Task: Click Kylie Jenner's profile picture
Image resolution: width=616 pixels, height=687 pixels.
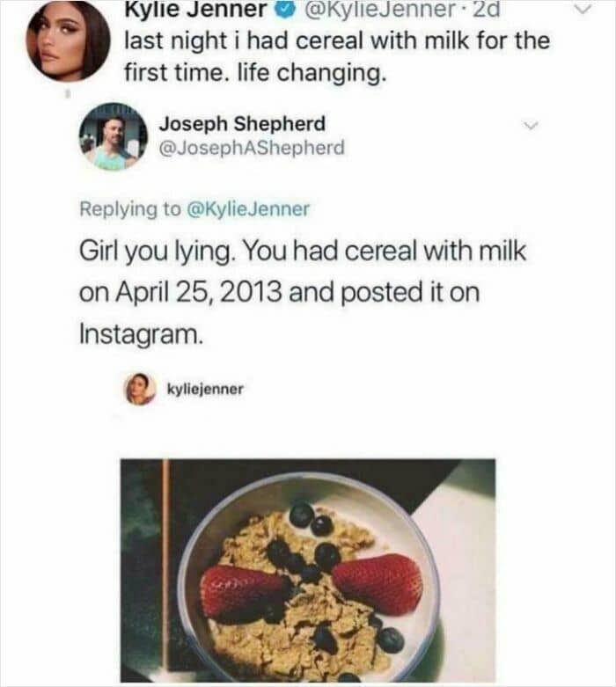Action: coord(68,40)
